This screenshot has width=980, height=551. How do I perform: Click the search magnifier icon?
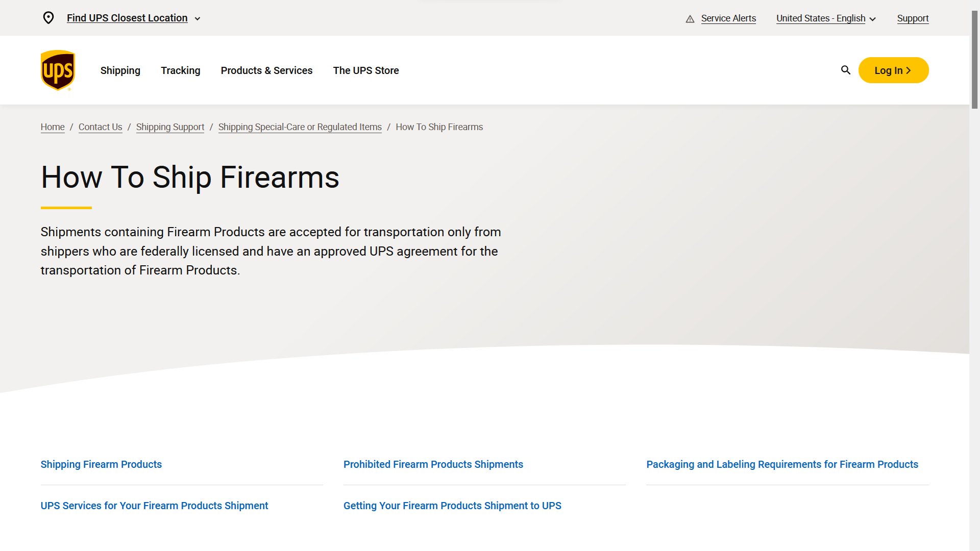coord(846,70)
